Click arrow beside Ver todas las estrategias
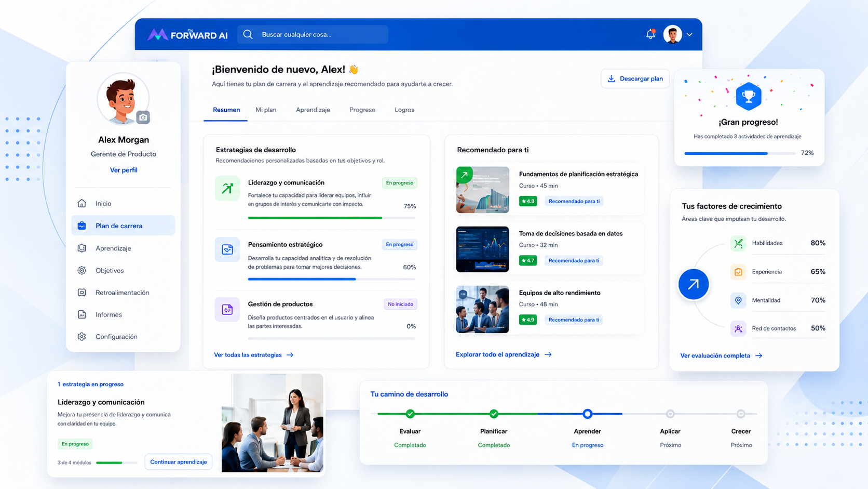This screenshot has height=489, width=868. 290,355
